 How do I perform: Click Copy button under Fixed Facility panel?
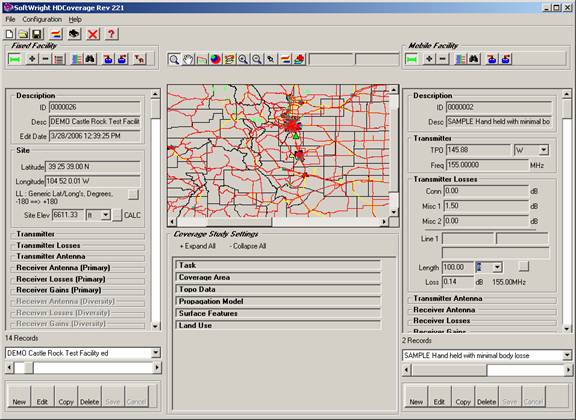[66, 396]
